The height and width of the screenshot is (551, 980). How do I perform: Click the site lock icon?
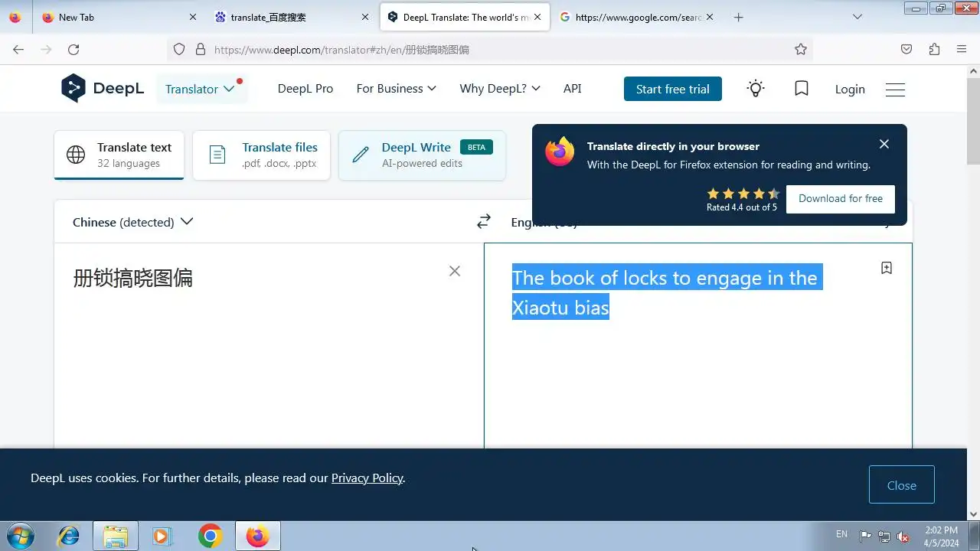(x=201, y=49)
